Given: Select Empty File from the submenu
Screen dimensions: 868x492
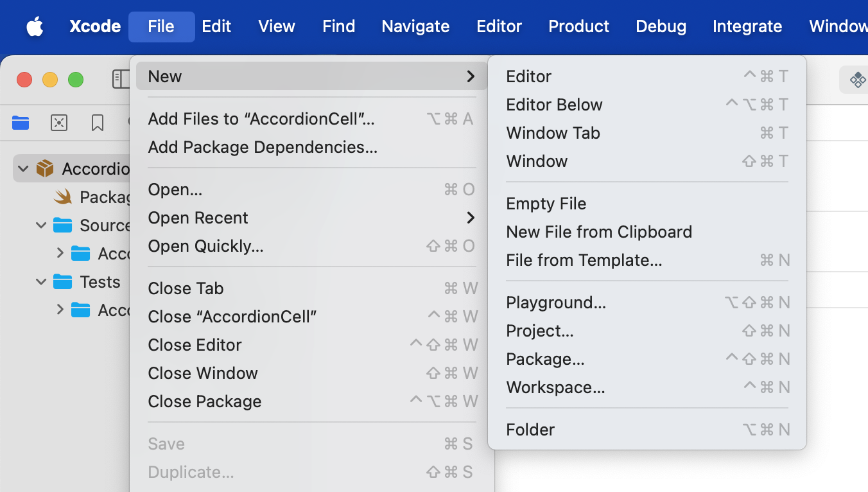Looking at the screenshot, I should [x=546, y=204].
